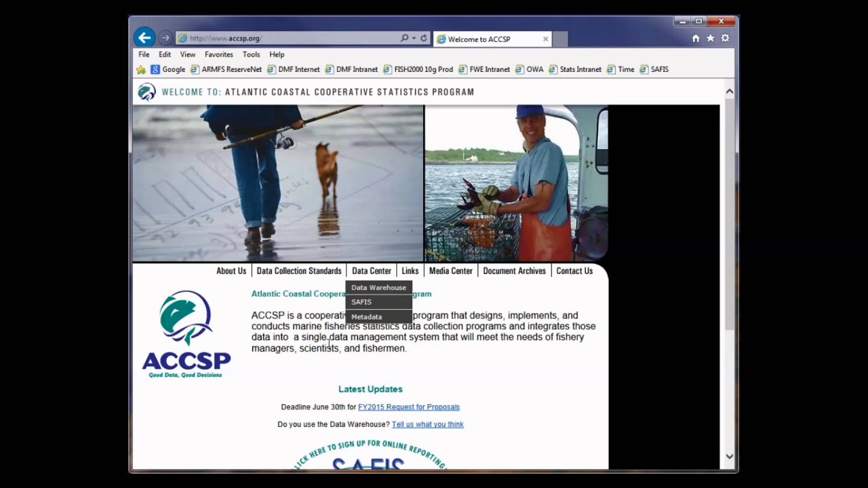Image resolution: width=868 pixels, height=488 pixels.
Task: Open FY2015 Request for Proposals link
Action: (409, 407)
